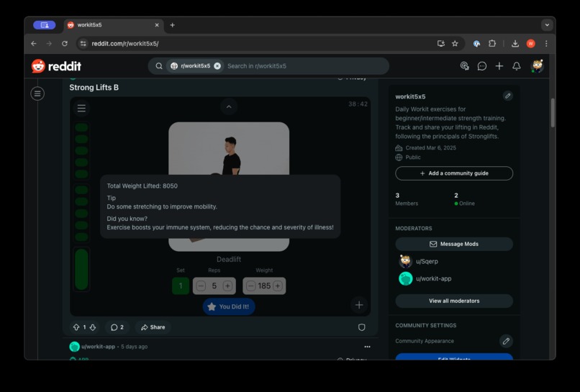Click the Message Mods button

coord(454,244)
